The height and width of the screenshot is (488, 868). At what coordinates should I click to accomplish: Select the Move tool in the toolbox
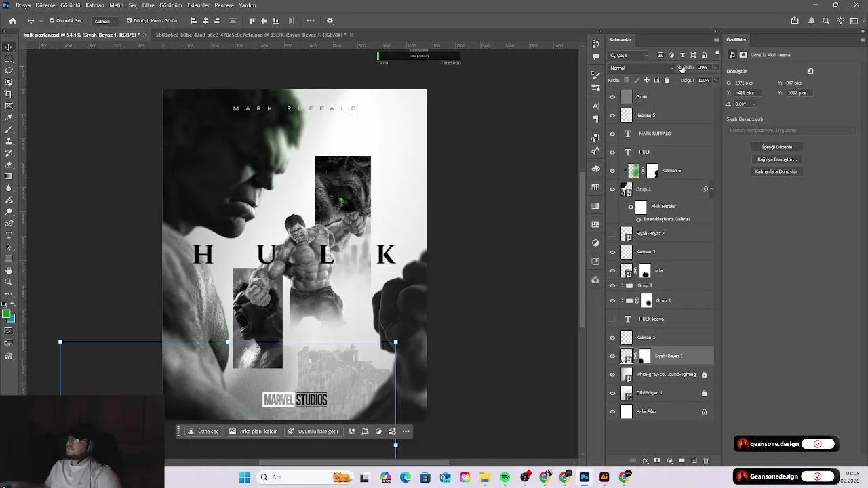9,47
